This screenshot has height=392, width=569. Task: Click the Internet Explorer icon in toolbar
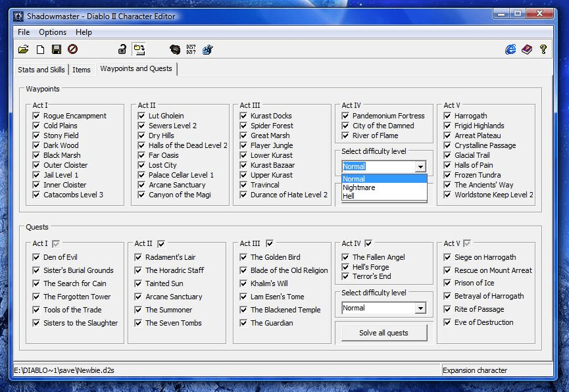510,49
